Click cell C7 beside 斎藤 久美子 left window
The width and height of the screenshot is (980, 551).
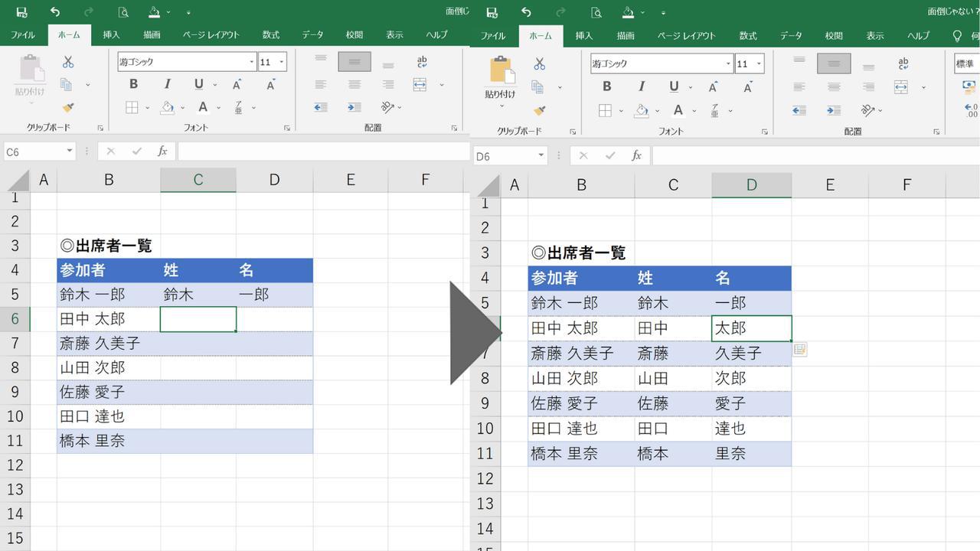(x=198, y=344)
